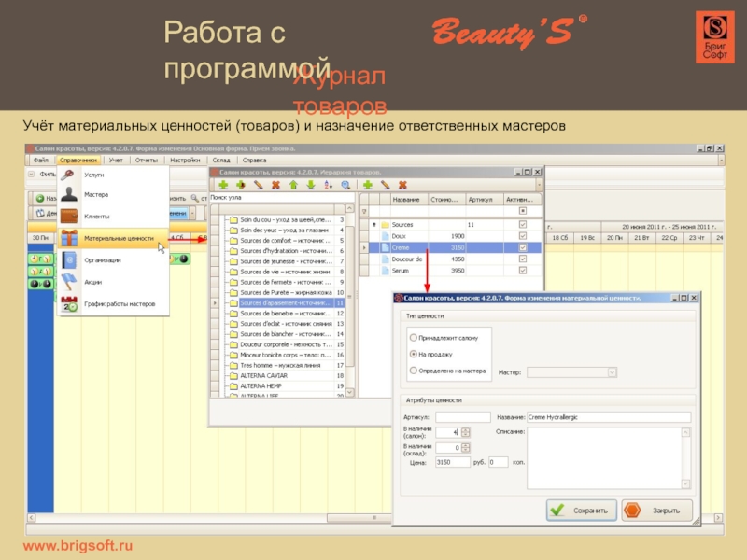
Task: Click the first green plus add-node icon
Action: pos(223,185)
